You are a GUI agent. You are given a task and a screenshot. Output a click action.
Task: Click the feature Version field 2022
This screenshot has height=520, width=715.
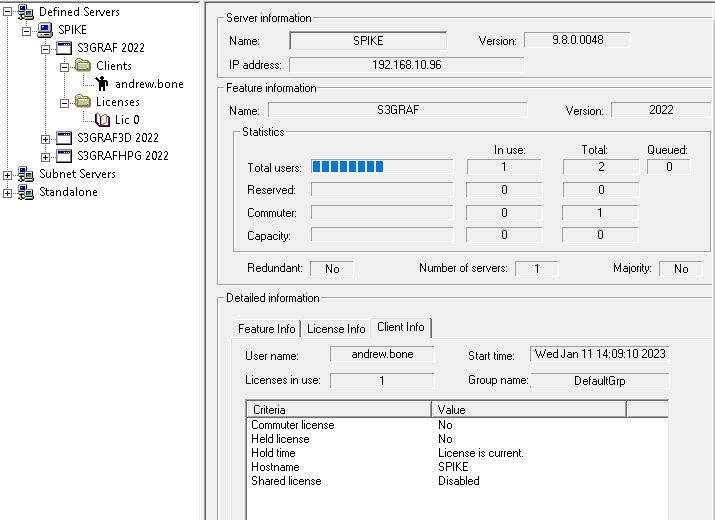tap(661, 110)
